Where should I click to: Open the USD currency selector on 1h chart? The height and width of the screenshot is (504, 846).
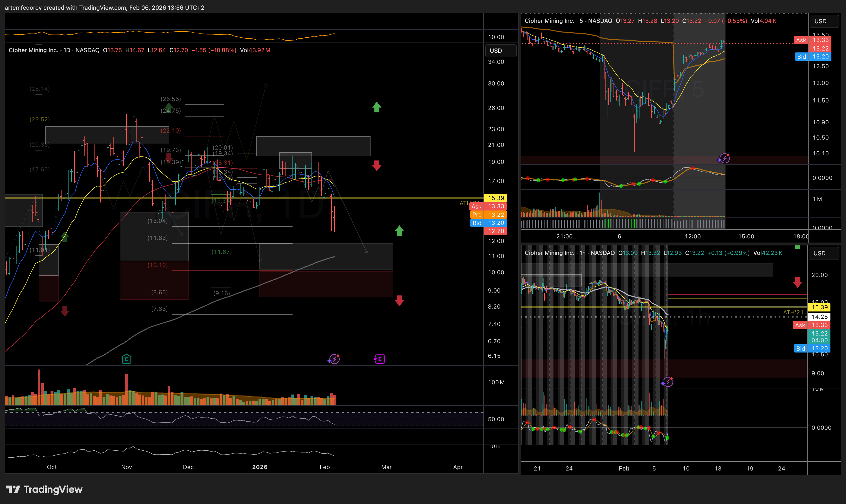pos(824,253)
